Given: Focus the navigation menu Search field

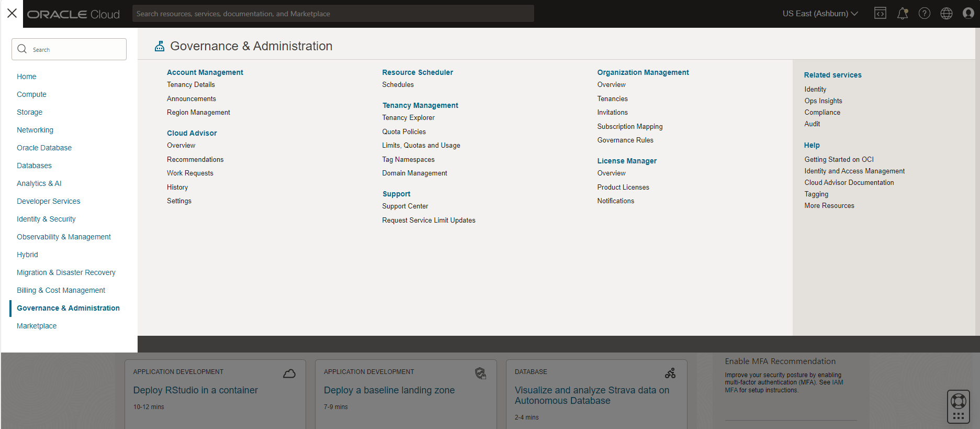Looking at the screenshot, I should pos(69,49).
